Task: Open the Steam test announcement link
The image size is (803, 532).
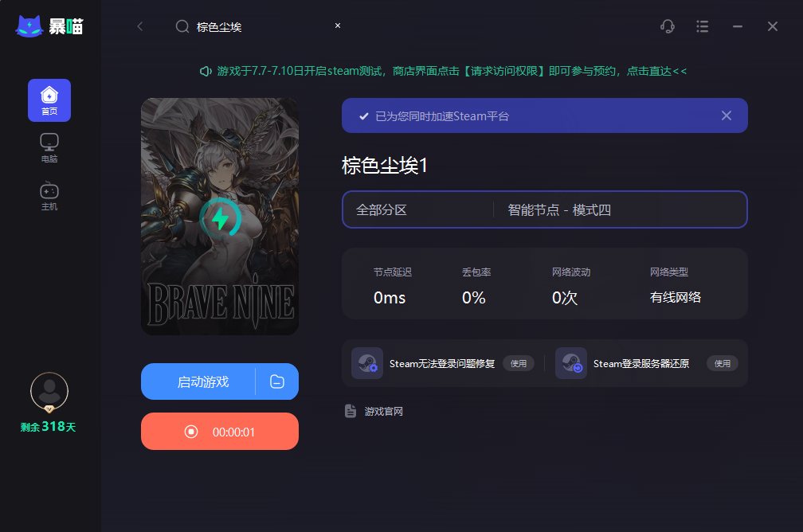Action: point(452,71)
